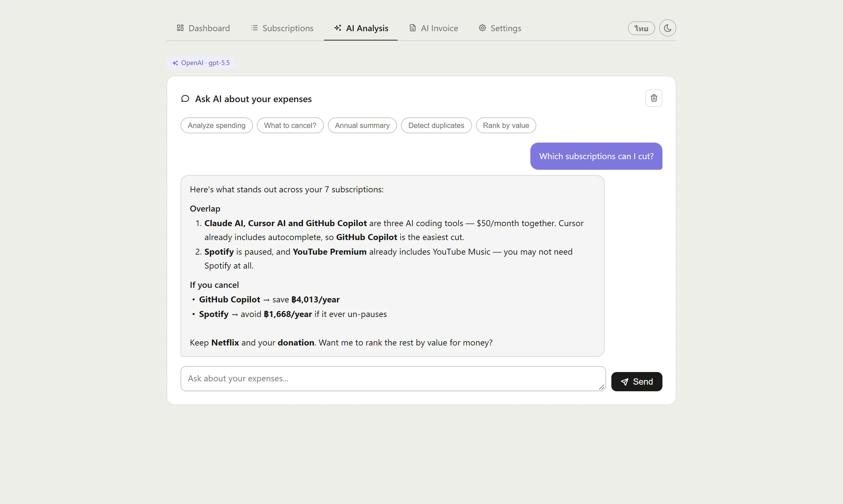Open the Dashboard tab
The image size is (843, 504).
(203, 28)
